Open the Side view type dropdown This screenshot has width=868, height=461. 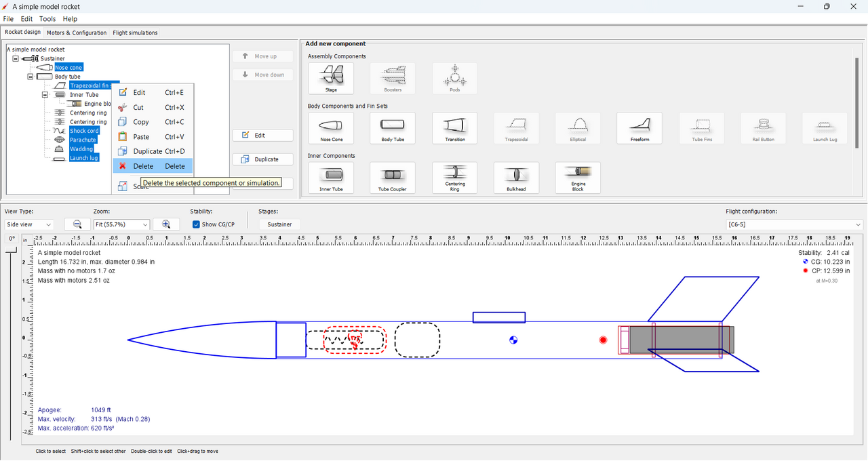[30, 224]
